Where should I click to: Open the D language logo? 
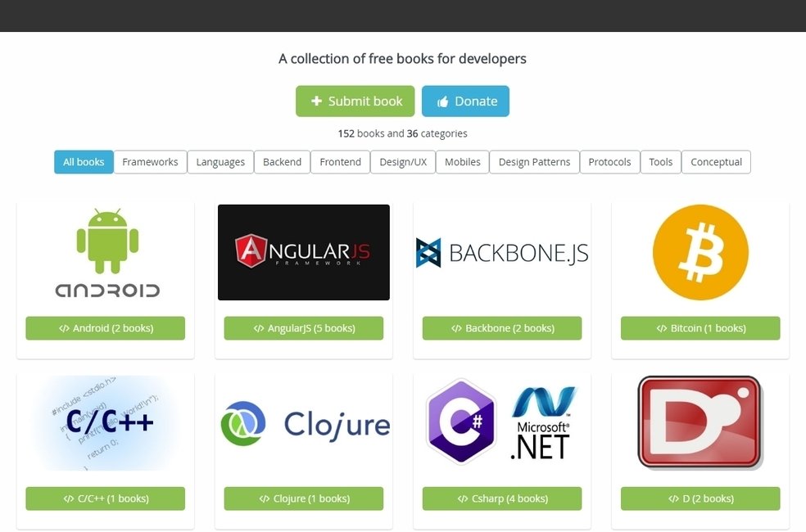700,422
